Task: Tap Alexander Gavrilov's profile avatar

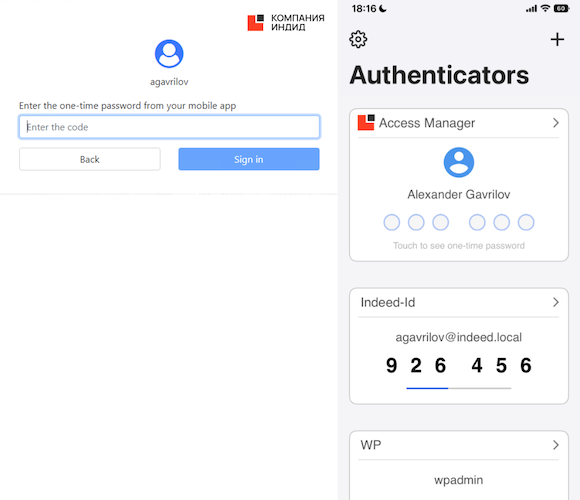Action: click(x=459, y=162)
